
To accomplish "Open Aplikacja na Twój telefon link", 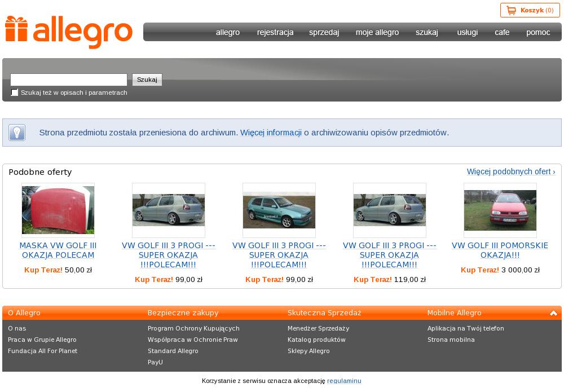I will [x=465, y=328].
